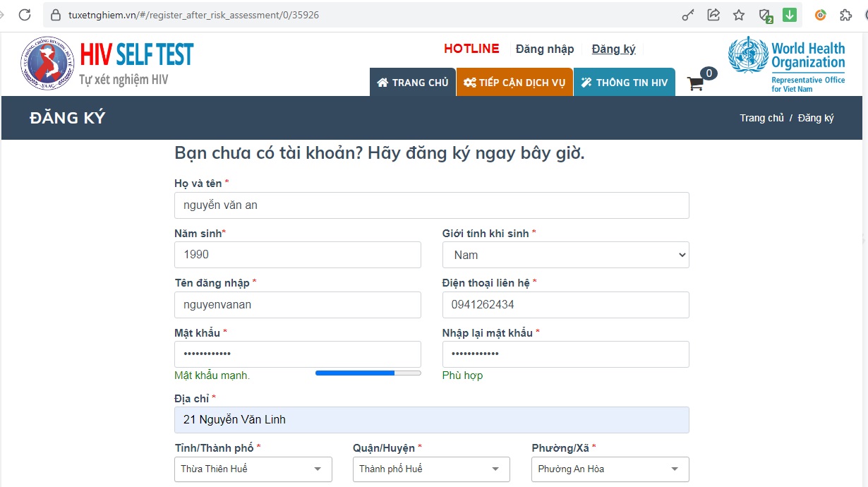The image size is (868, 487).
Task: Click the Họ và tên input field
Action: point(431,205)
